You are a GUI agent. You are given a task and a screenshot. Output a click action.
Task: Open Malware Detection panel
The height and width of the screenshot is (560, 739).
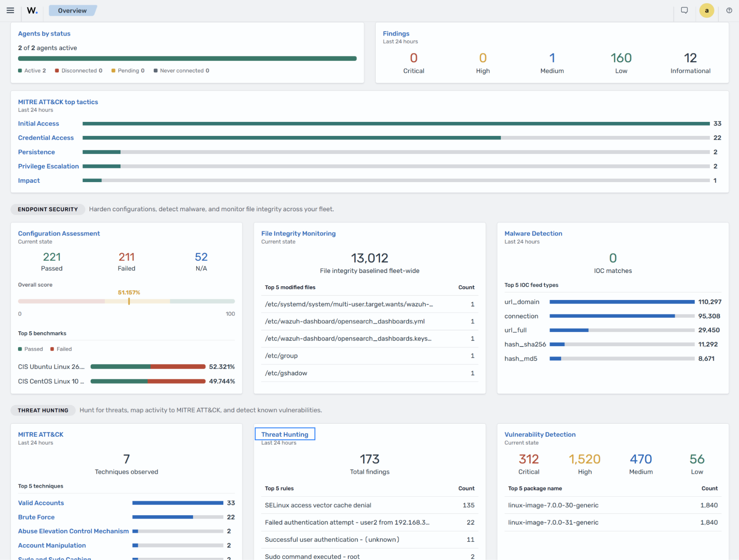pos(533,233)
